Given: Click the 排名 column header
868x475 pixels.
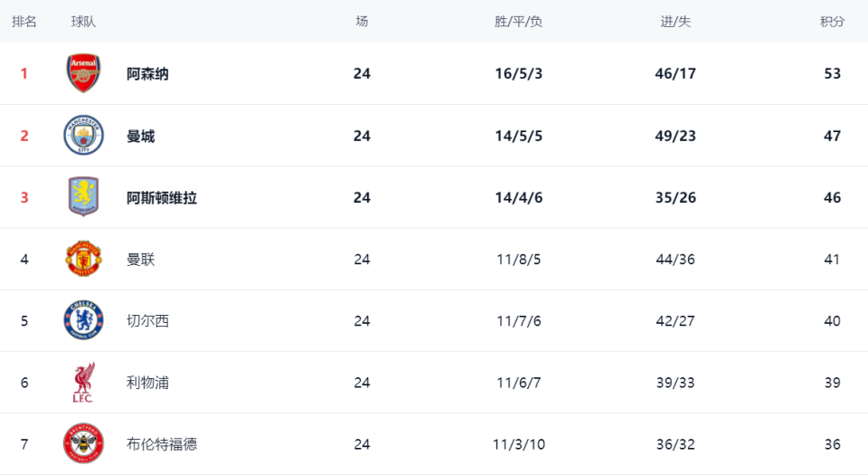Looking at the screenshot, I should coord(24,22).
